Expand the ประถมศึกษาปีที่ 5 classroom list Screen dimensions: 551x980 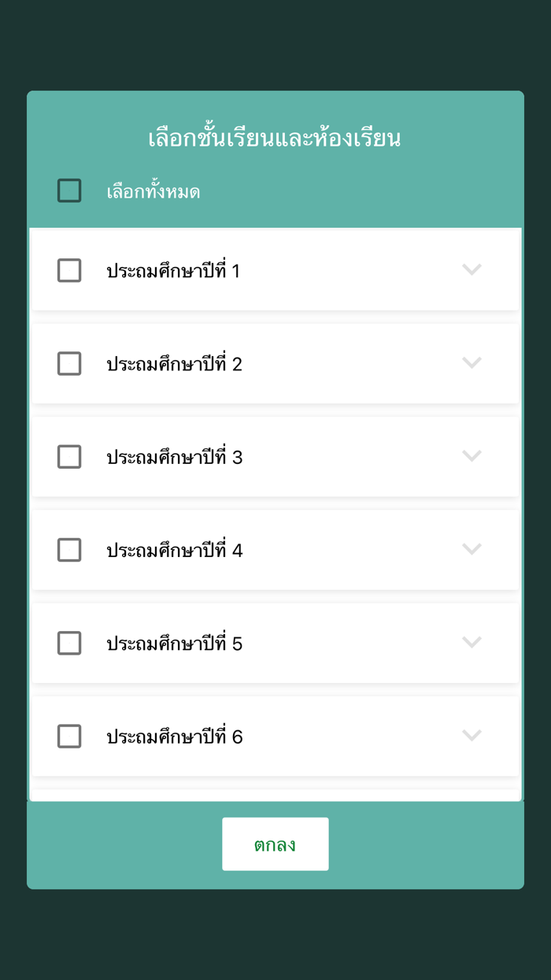(472, 643)
